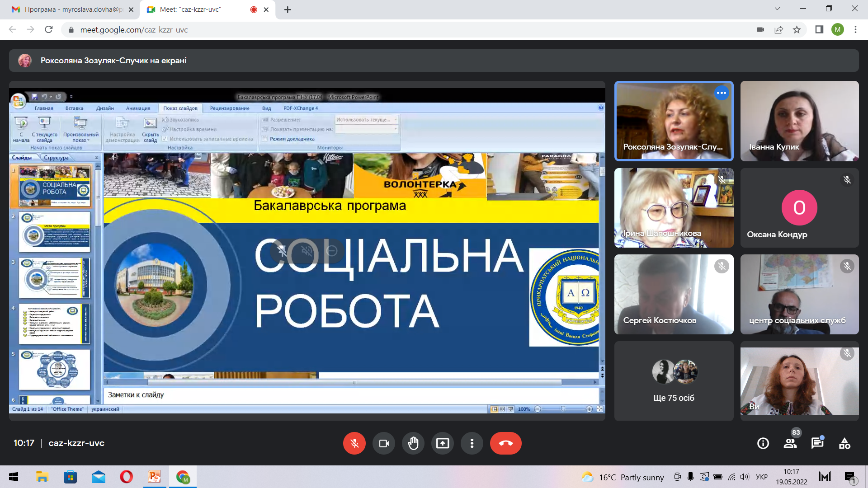Turn off the camera
868x488 pixels.
(383, 443)
